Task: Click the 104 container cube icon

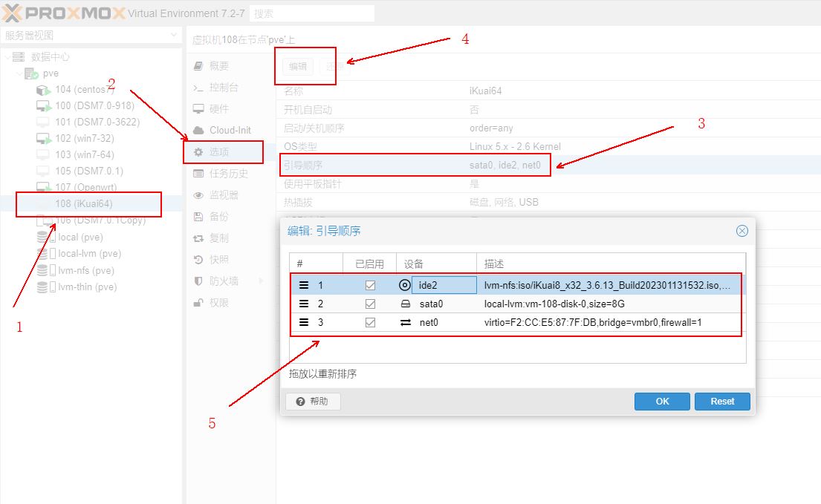Action: [x=43, y=90]
